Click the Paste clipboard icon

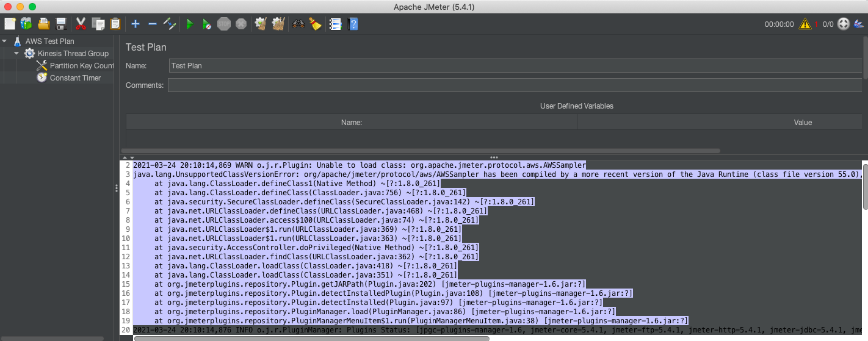(115, 24)
